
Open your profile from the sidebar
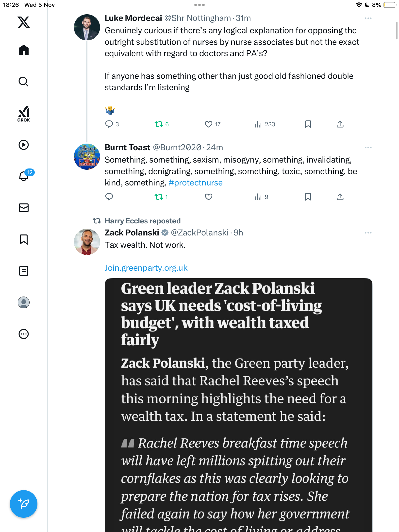[24, 302]
